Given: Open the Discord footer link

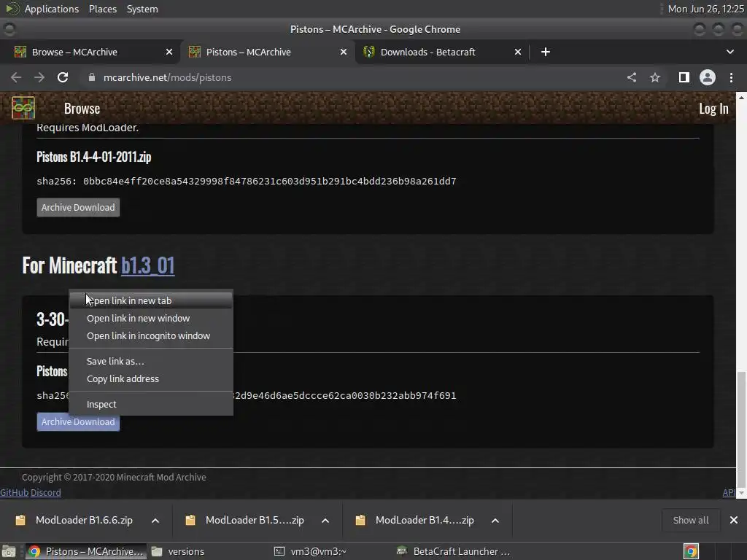Looking at the screenshot, I should click(46, 492).
